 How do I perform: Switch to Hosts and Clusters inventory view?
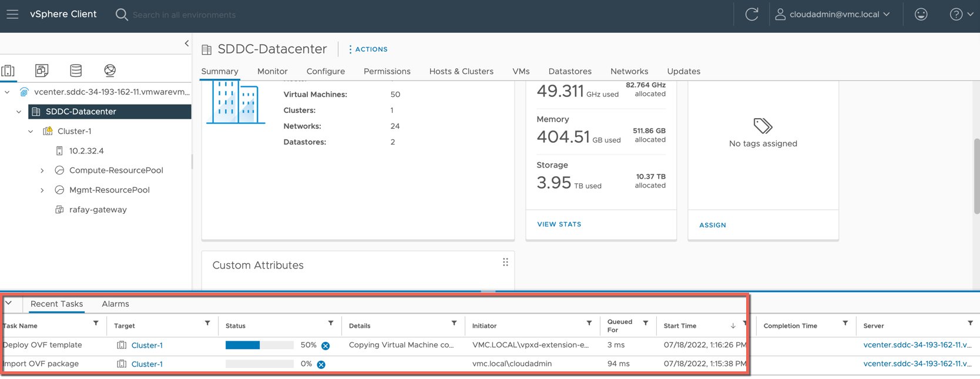pos(8,71)
